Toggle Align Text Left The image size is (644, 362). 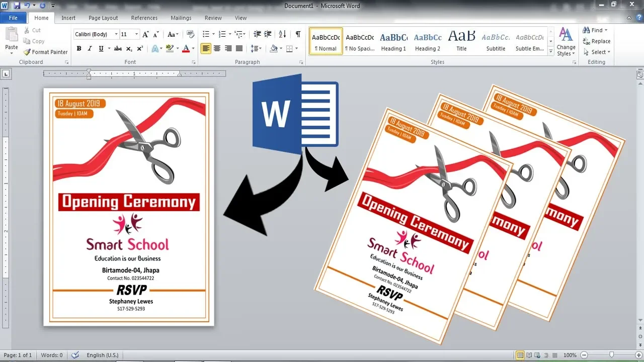click(206, 49)
